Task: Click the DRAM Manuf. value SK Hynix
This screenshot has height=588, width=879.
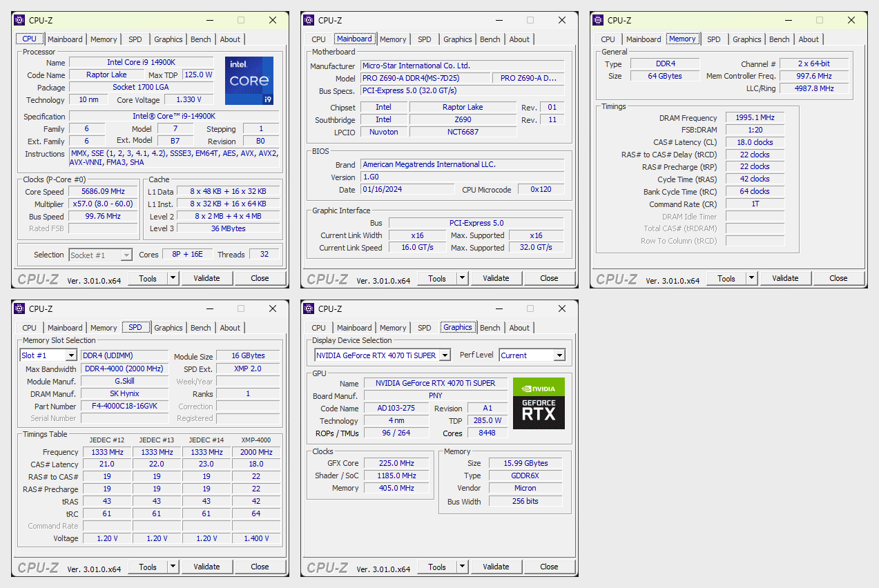Action: coord(125,394)
